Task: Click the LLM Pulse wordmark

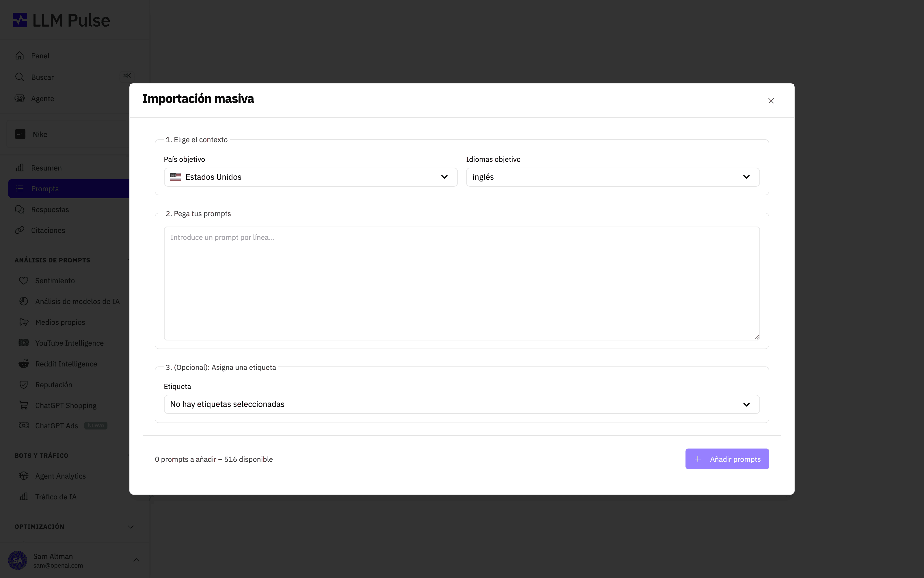Action: click(x=71, y=20)
